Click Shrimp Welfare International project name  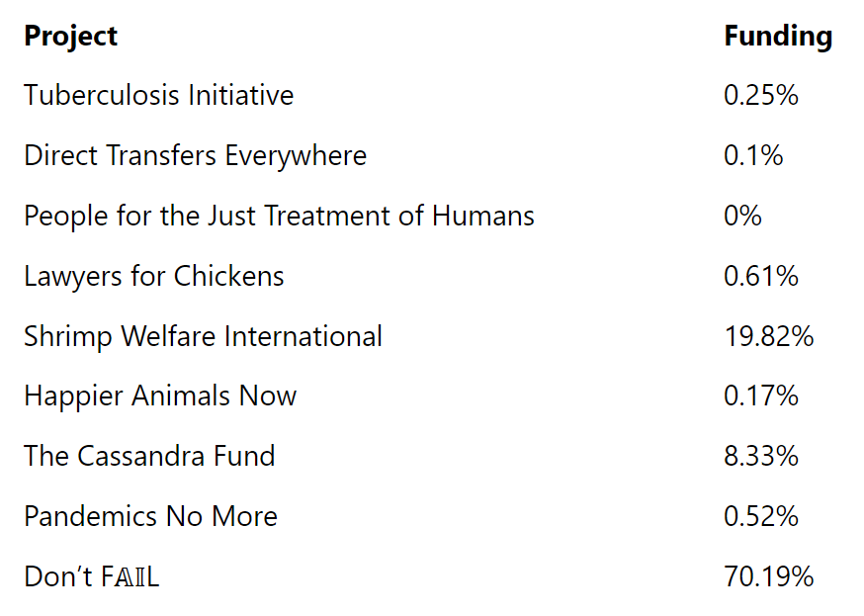pyautogui.click(x=203, y=337)
